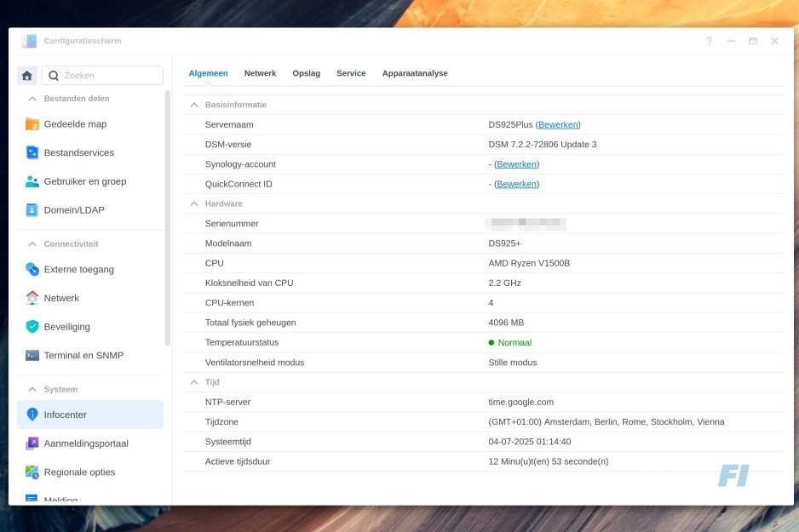Click the Normaal temperature status

(x=510, y=343)
